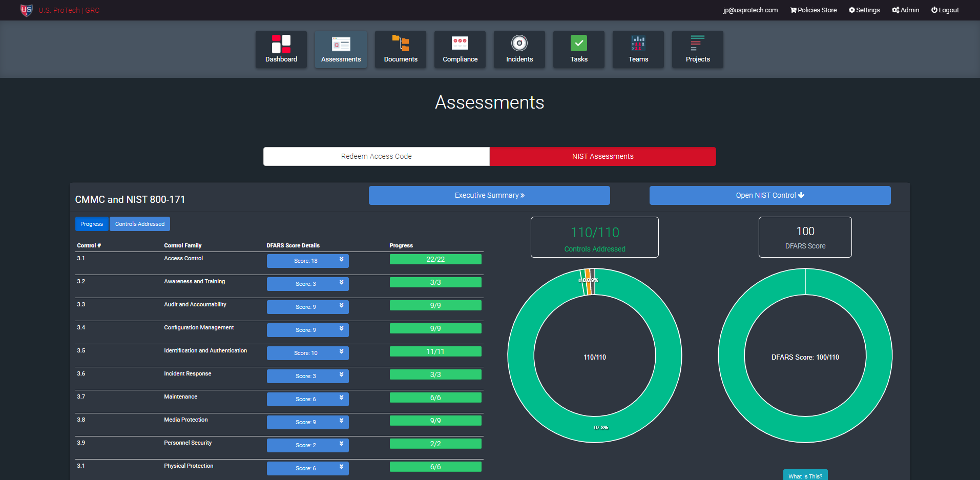Screen dimensions: 980x480
Task: Select the Redeem Access Code tab
Action: [377, 156]
